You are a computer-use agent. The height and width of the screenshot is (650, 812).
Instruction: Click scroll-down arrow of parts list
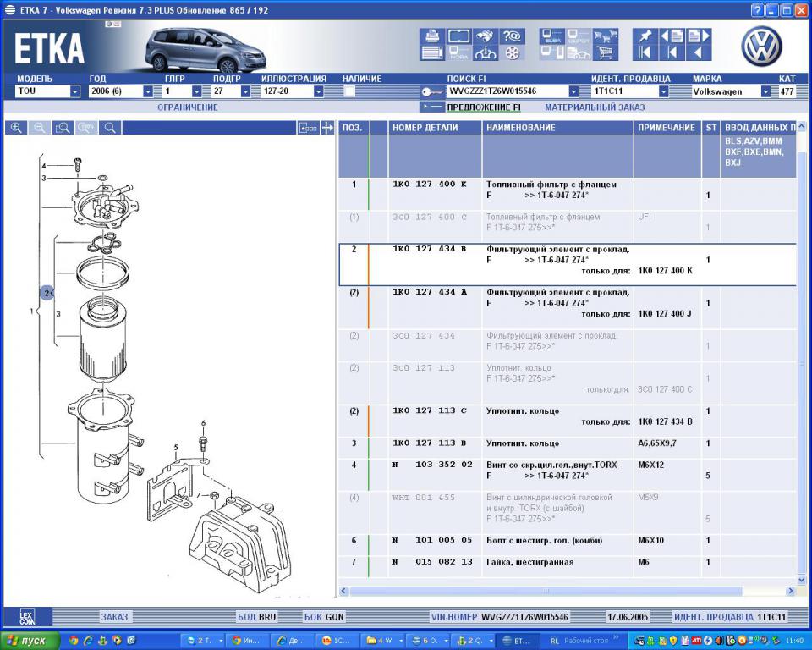point(802,580)
